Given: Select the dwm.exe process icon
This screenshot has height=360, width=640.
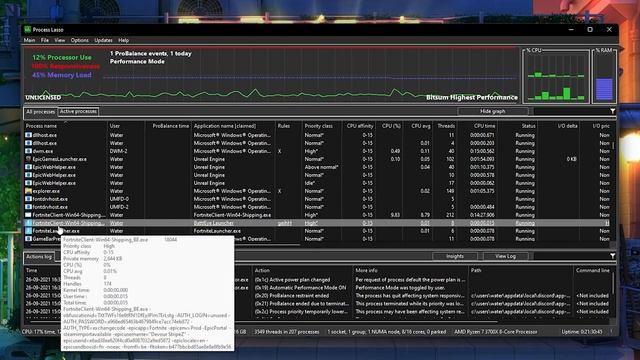Looking at the screenshot, I should (x=29, y=151).
